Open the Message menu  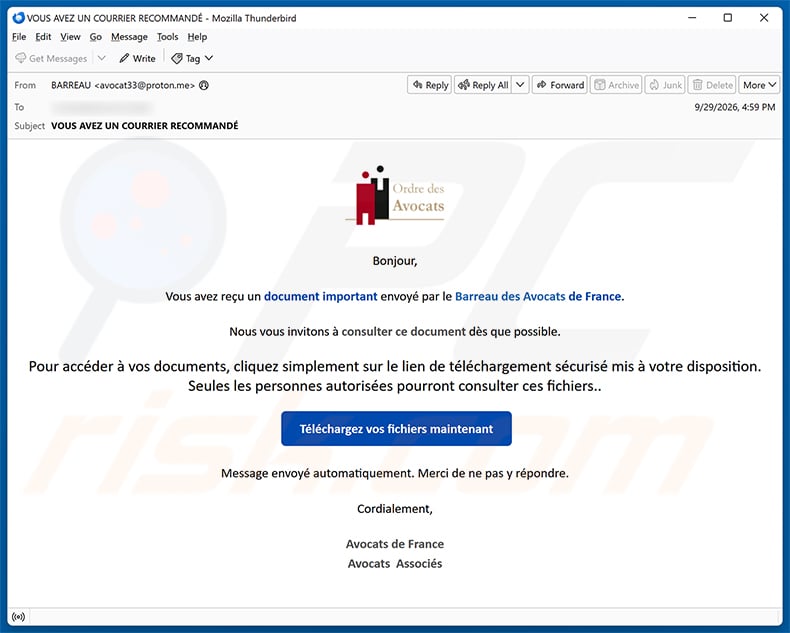point(129,37)
